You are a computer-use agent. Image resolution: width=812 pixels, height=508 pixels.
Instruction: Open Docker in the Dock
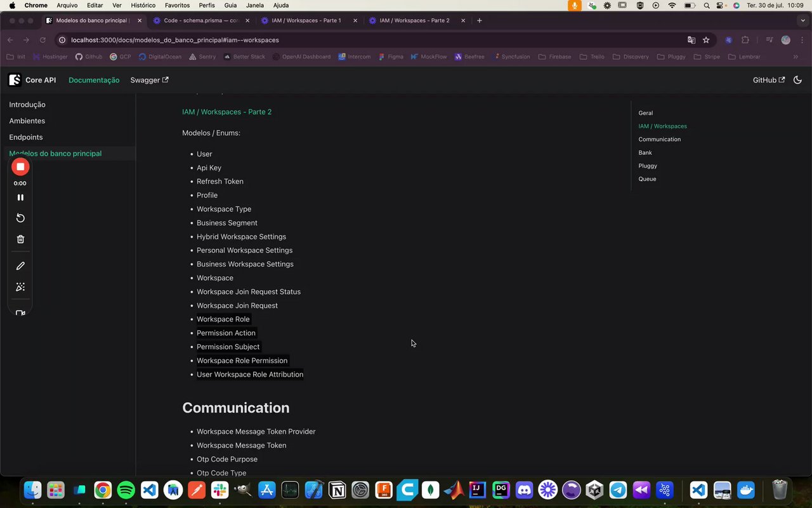(746, 490)
